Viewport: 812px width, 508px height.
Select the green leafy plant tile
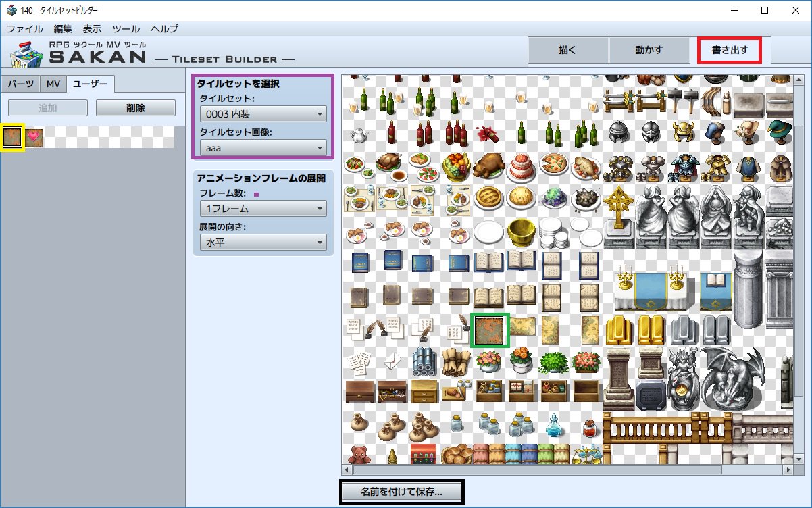[554, 362]
